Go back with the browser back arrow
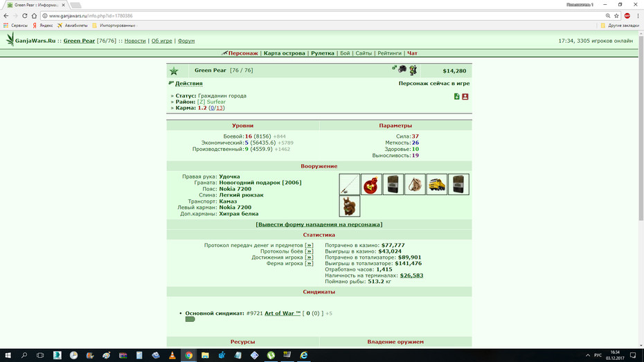 (x=6, y=16)
